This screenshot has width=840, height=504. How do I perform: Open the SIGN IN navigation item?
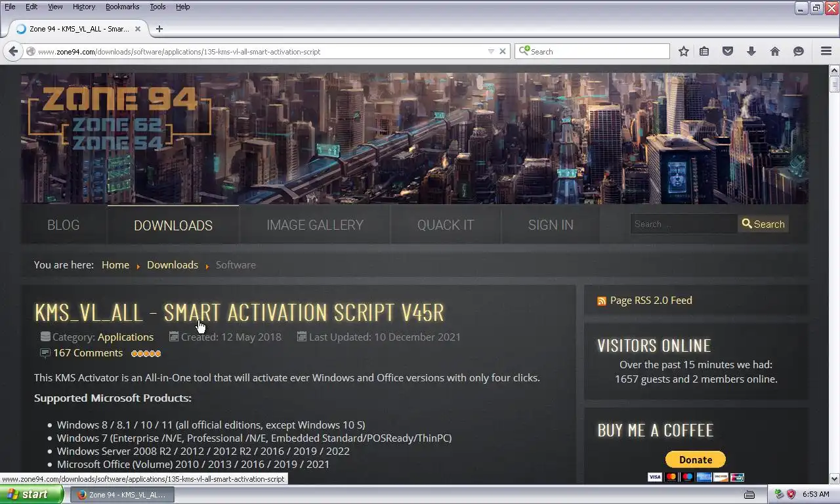coord(551,225)
